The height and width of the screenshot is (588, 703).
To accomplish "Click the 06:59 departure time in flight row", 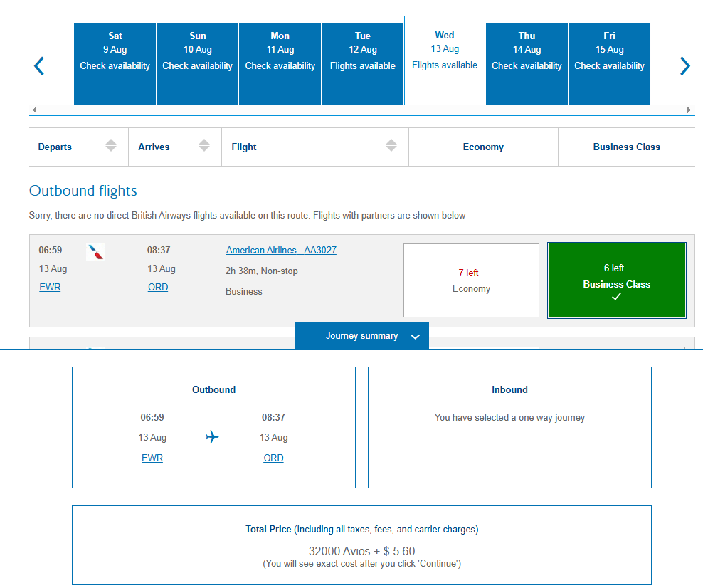I will pyautogui.click(x=51, y=251).
